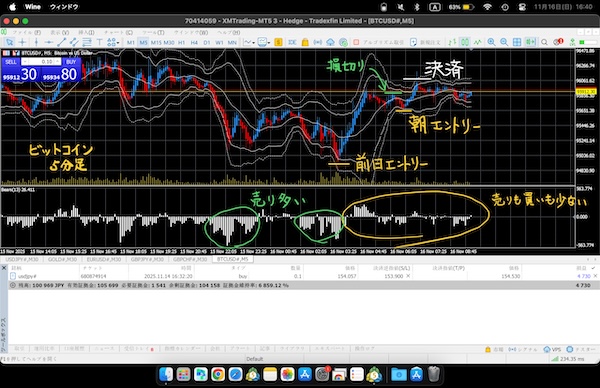Open the templates dropdown
This screenshot has height=388, width=600.
264,42
